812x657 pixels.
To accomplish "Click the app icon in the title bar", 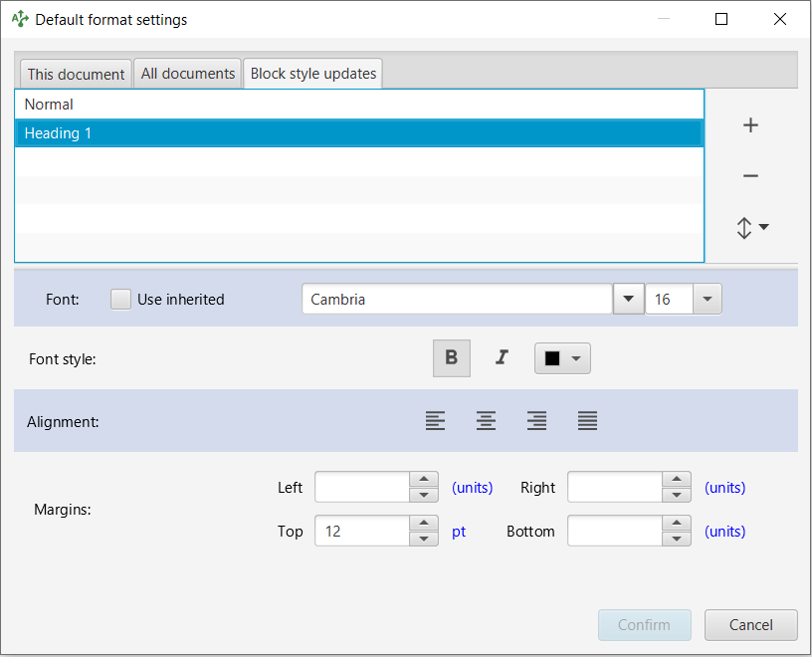I will coord(20,19).
